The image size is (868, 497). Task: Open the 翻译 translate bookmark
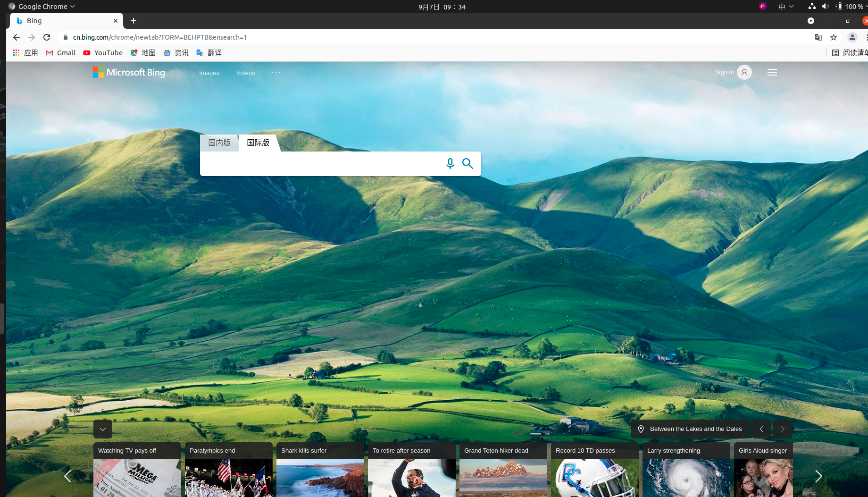coord(209,53)
